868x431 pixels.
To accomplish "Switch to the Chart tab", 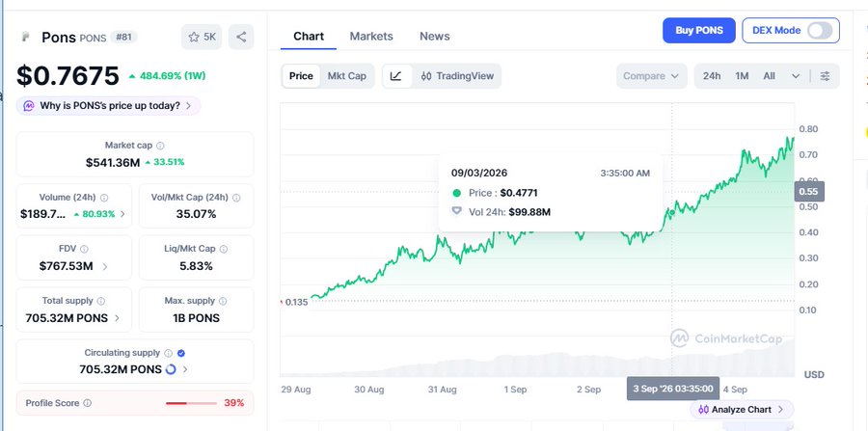I will (x=309, y=37).
